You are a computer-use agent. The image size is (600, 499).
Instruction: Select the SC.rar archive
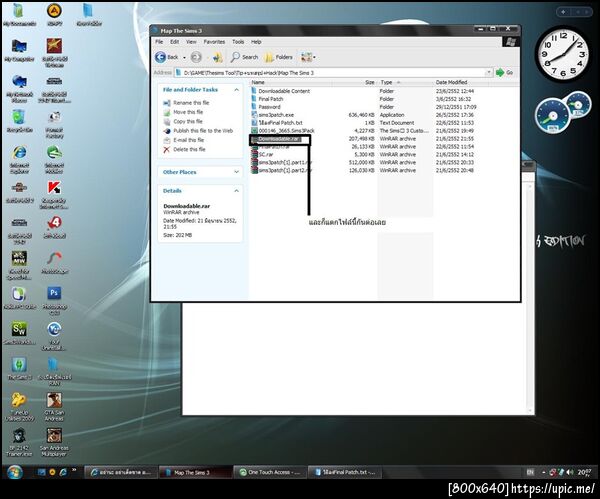[x=266, y=155]
